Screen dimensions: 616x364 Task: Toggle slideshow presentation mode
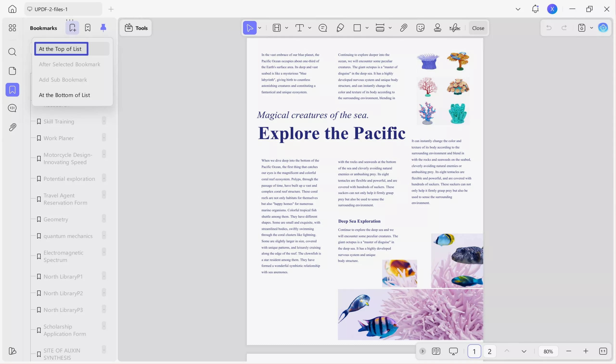pos(453,351)
